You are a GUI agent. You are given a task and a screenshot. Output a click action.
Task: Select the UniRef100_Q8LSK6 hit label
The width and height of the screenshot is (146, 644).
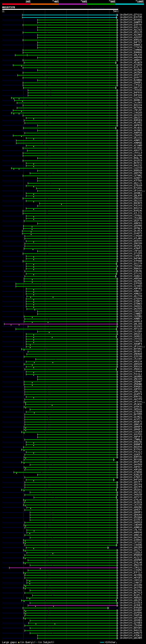(131, 324)
